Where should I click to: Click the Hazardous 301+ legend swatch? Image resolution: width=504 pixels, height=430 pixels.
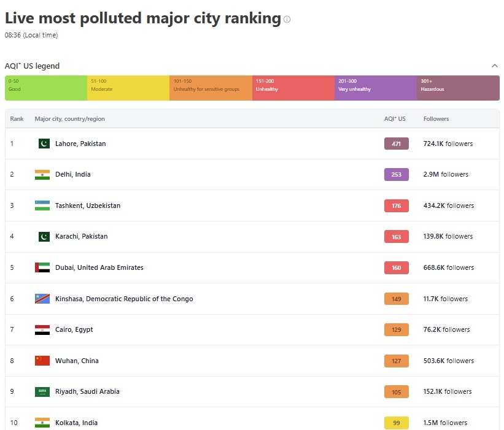click(x=458, y=88)
